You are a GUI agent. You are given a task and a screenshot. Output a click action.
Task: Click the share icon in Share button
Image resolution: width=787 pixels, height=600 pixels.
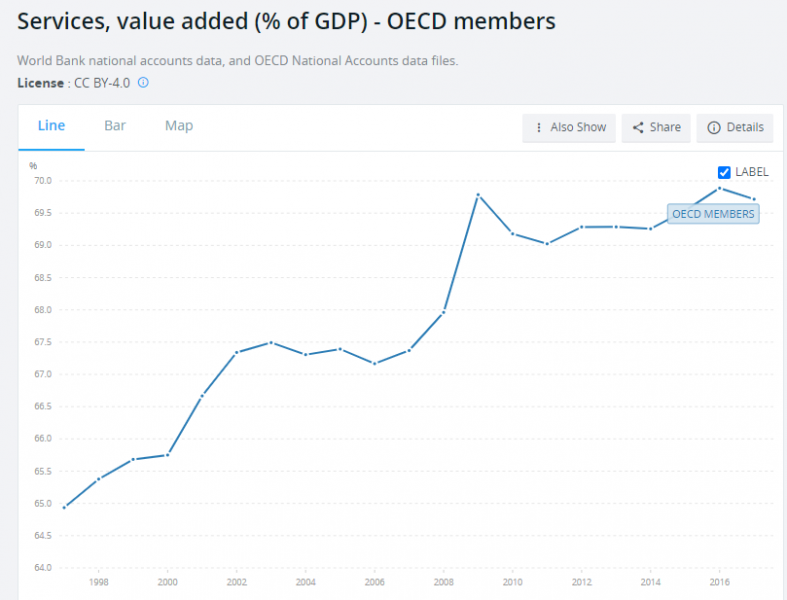click(638, 127)
